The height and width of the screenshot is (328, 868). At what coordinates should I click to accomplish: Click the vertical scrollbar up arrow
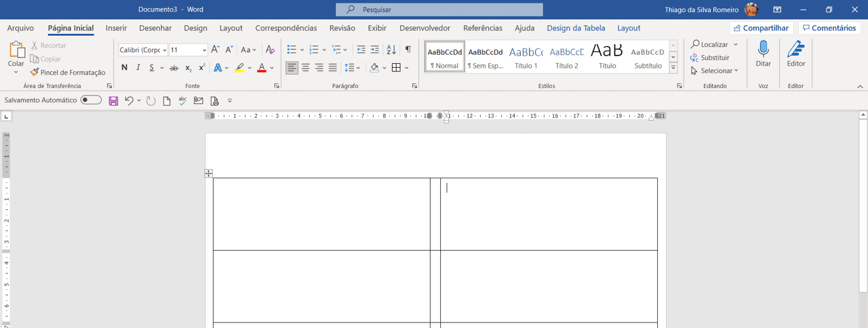click(x=863, y=115)
